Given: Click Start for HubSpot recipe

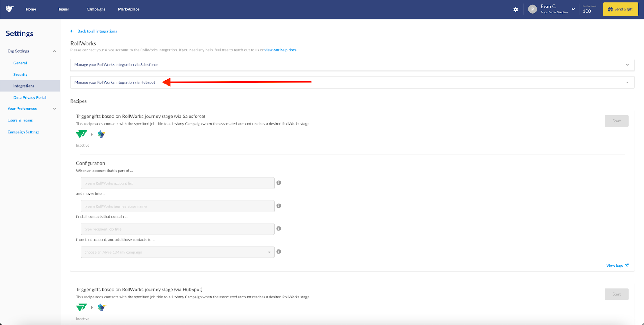Looking at the screenshot, I should [x=616, y=294].
